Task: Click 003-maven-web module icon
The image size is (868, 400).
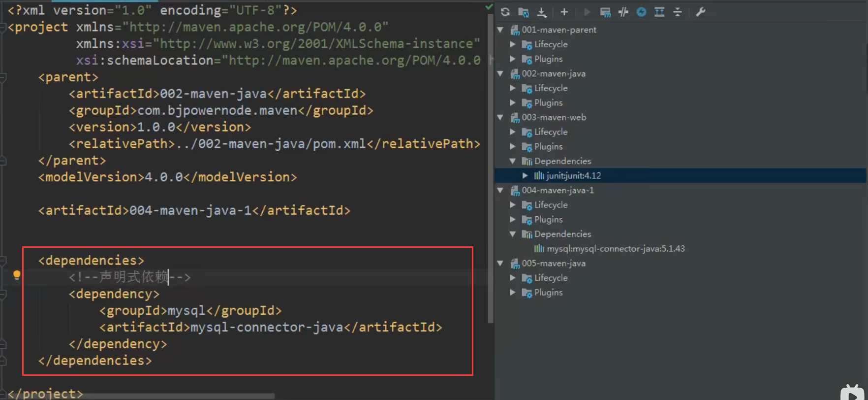Action: (515, 118)
